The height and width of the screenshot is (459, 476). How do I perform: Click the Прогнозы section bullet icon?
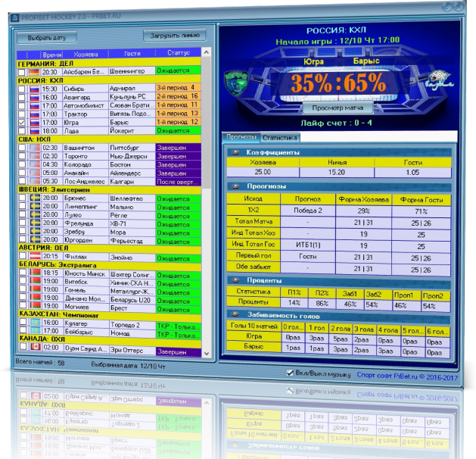pos(235,186)
